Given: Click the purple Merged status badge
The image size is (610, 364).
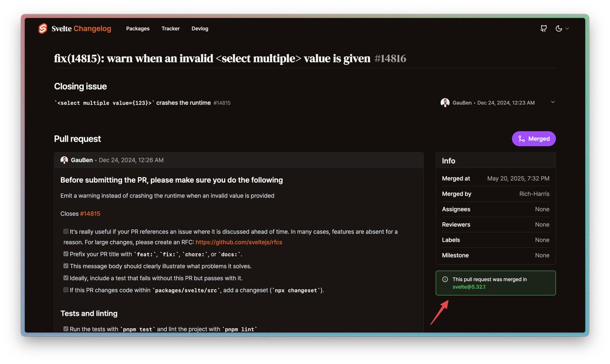Looking at the screenshot, I should (x=534, y=138).
